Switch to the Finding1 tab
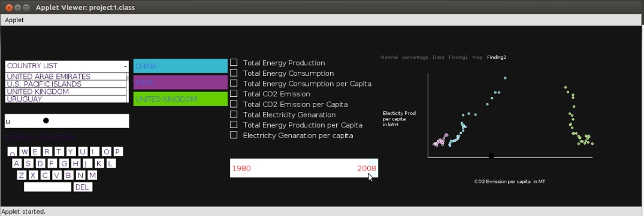Image resolution: width=644 pixels, height=216 pixels. [458, 57]
